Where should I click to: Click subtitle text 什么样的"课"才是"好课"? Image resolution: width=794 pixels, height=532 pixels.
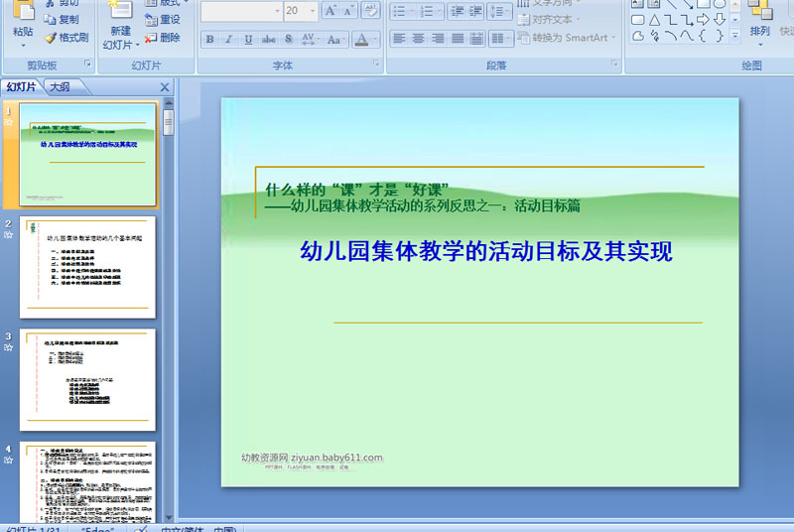[x=357, y=190]
